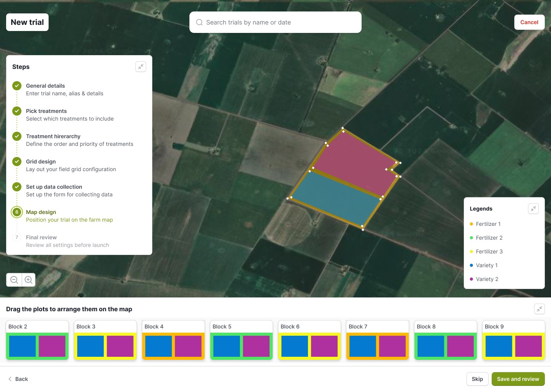
Task: Collapse the Steps panel
Action: pyautogui.click(x=141, y=67)
